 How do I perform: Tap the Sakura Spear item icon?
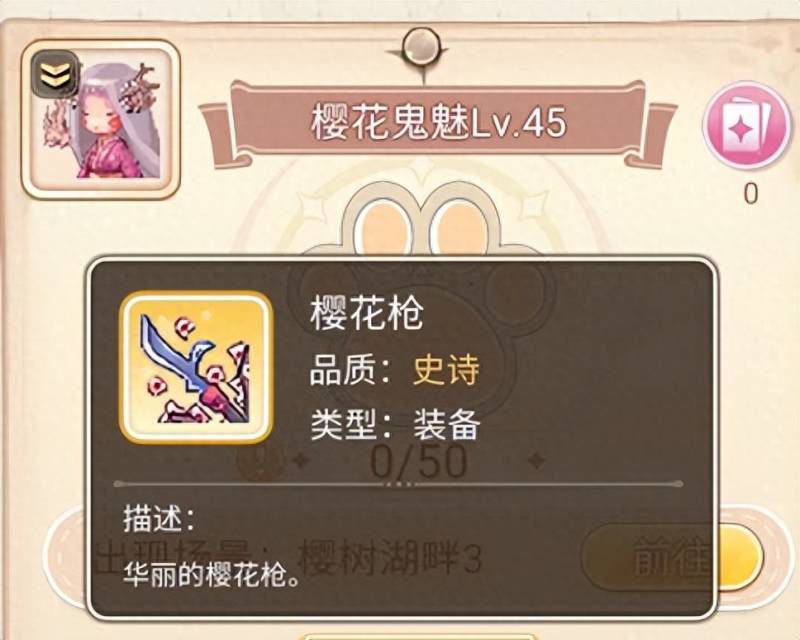coord(196,367)
